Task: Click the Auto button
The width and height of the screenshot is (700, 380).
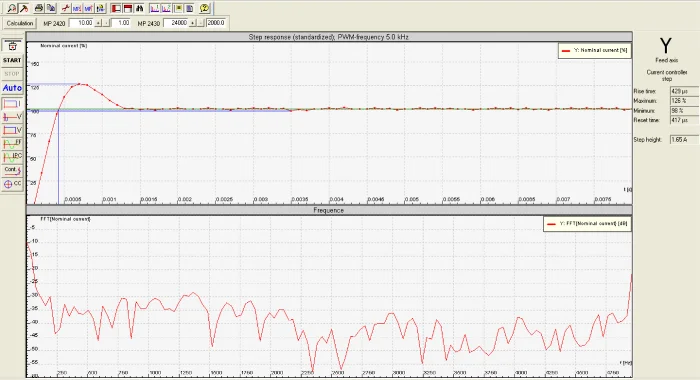Action: pos(12,88)
